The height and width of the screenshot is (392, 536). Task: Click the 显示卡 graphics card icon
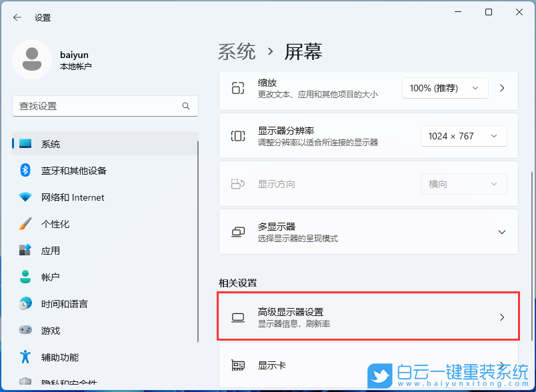pyautogui.click(x=238, y=365)
